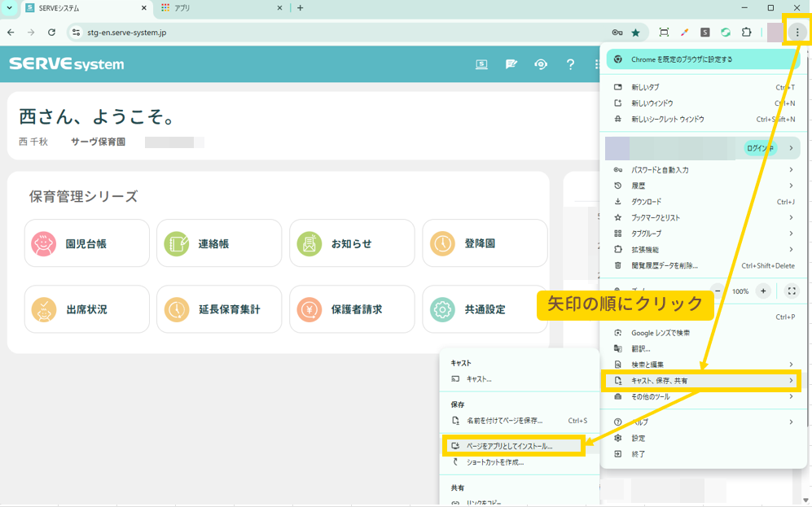
Task: Click the question mark help icon in SERVE header
Action: (570, 64)
